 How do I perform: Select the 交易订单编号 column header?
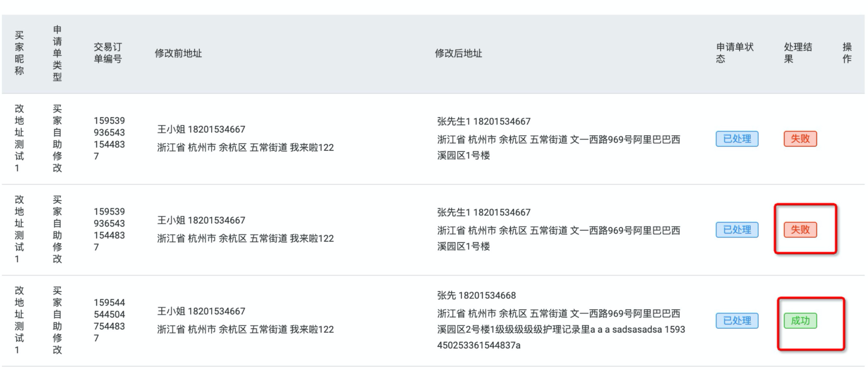tap(108, 53)
